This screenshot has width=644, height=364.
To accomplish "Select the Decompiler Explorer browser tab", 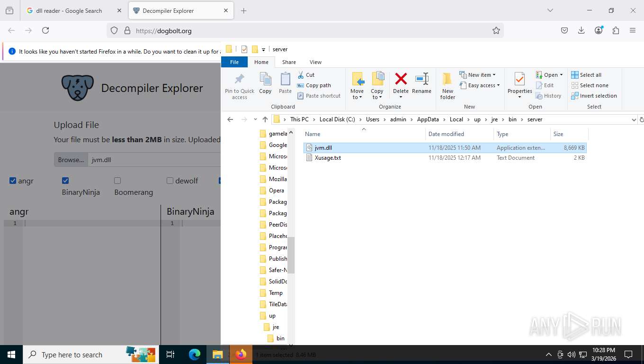I will (x=181, y=10).
